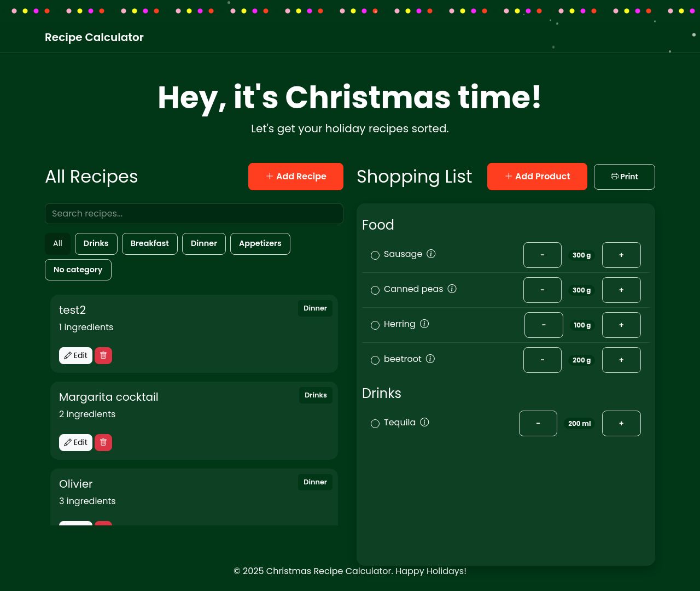Click the Tequila info icon
Screen dimensions: 700x591
pos(424,422)
